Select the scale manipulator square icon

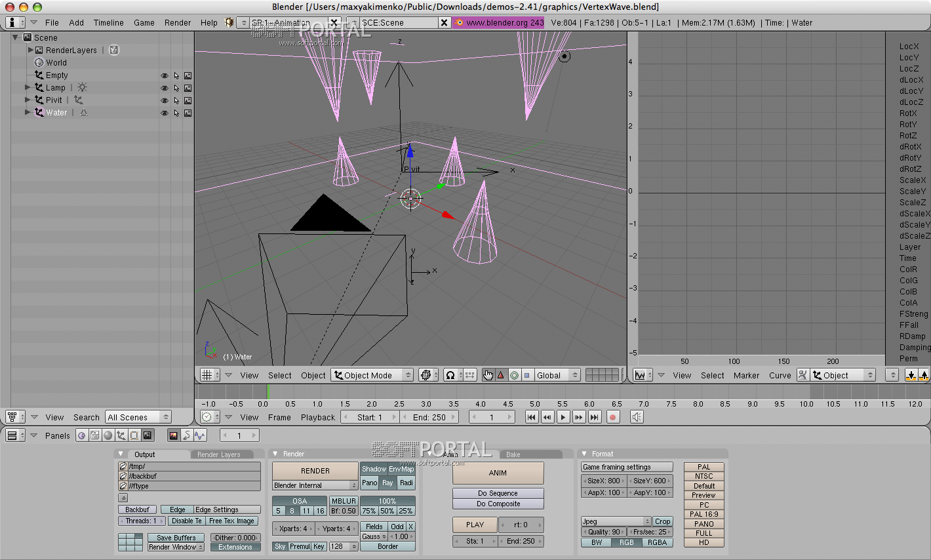click(x=526, y=375)
